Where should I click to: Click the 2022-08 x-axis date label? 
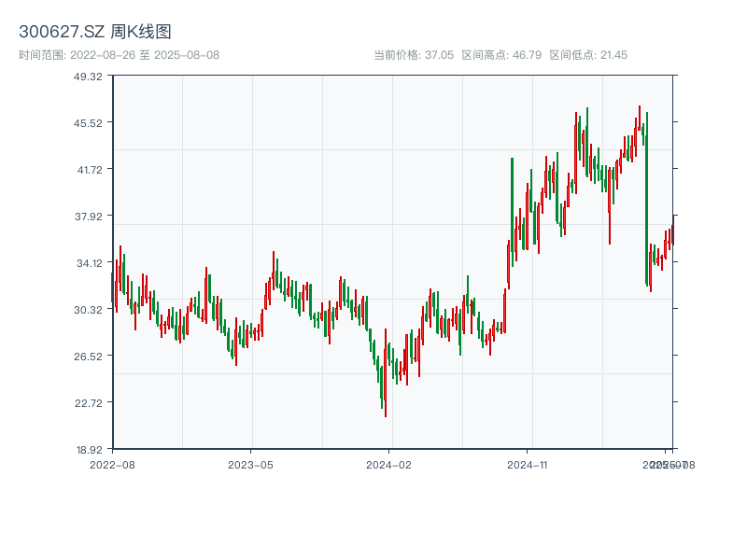(112, 464)
